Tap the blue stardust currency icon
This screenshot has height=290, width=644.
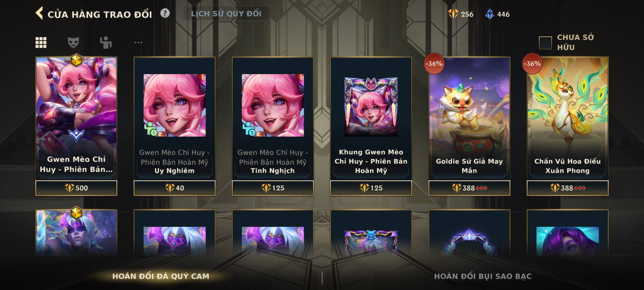490,14
